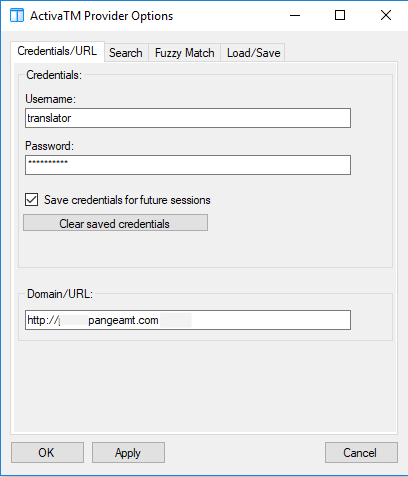Click the ActivaTM window icon in title bar

coord(17,15)
